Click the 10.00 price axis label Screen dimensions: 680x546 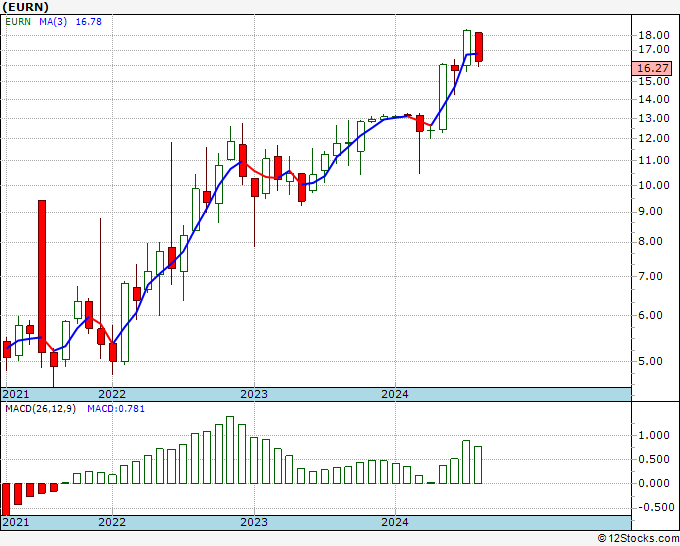tap(654, 185)
